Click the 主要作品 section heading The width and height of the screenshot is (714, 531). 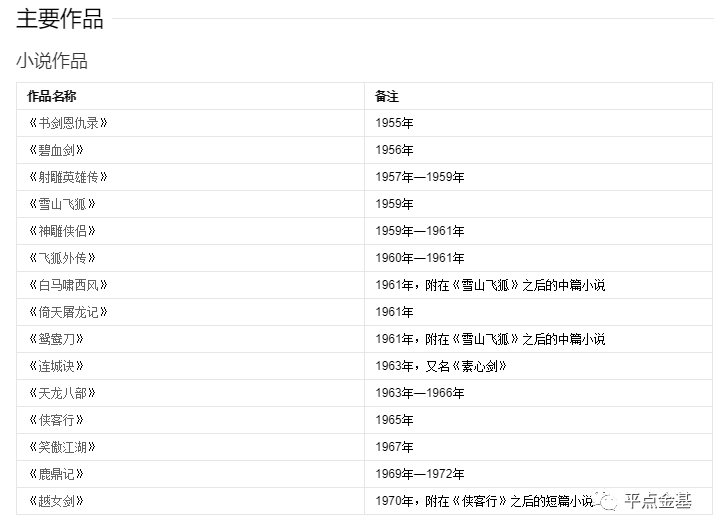point(60,19)
